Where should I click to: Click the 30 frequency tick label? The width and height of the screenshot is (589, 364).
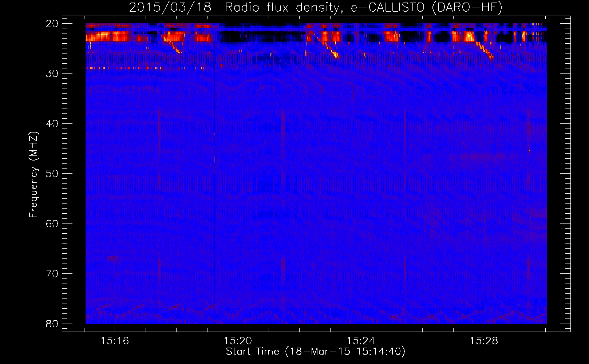click(x=52, y=74)
